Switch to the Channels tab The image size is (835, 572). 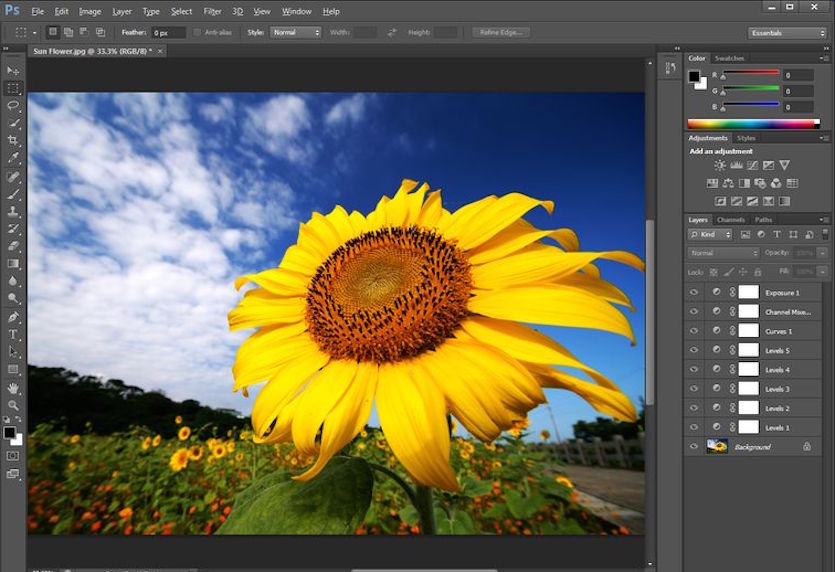[x=730, y=219]
